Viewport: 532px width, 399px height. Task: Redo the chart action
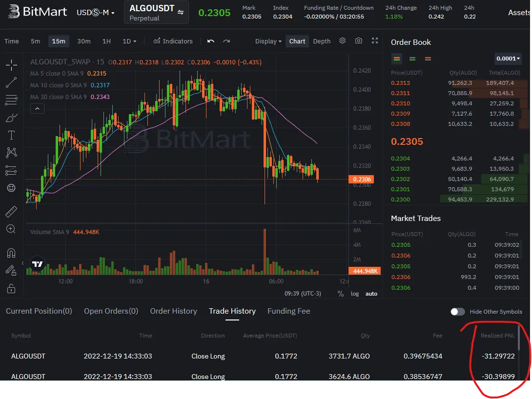point(226,41)
